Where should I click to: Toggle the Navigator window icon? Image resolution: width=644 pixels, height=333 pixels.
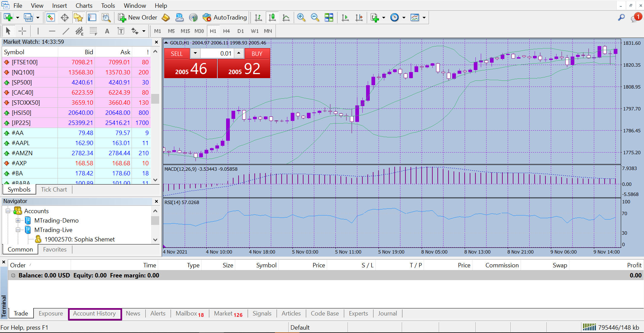(78, 18)
